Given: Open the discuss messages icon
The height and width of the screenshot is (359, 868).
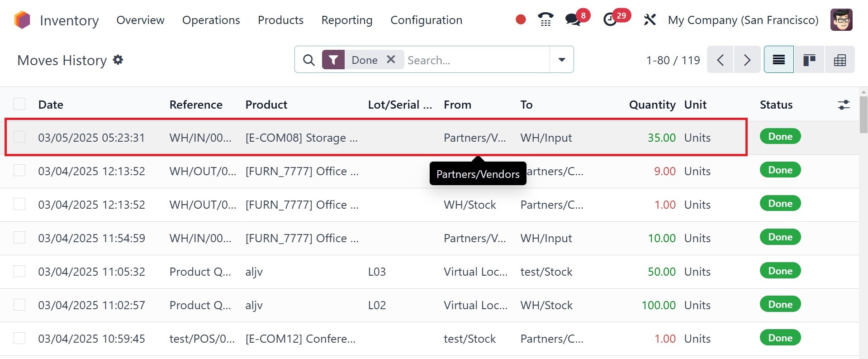Looking at the screenshot, I should [x=573, y=19].
